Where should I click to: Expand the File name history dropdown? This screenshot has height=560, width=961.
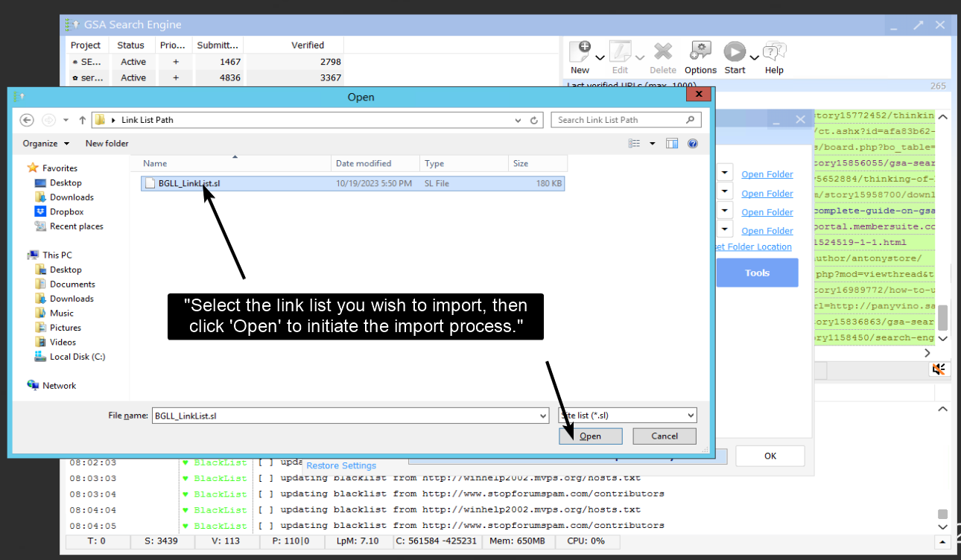tap(543, 416)
